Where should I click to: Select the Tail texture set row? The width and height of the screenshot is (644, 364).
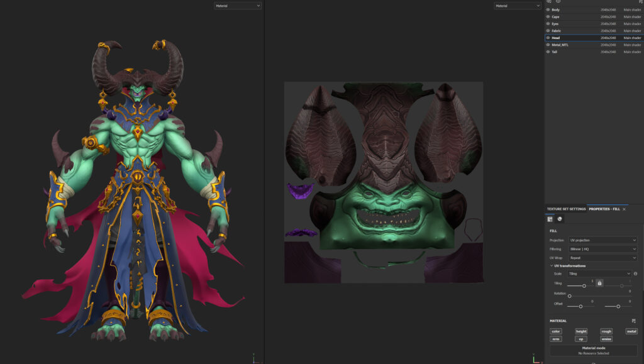click(594, 52)
